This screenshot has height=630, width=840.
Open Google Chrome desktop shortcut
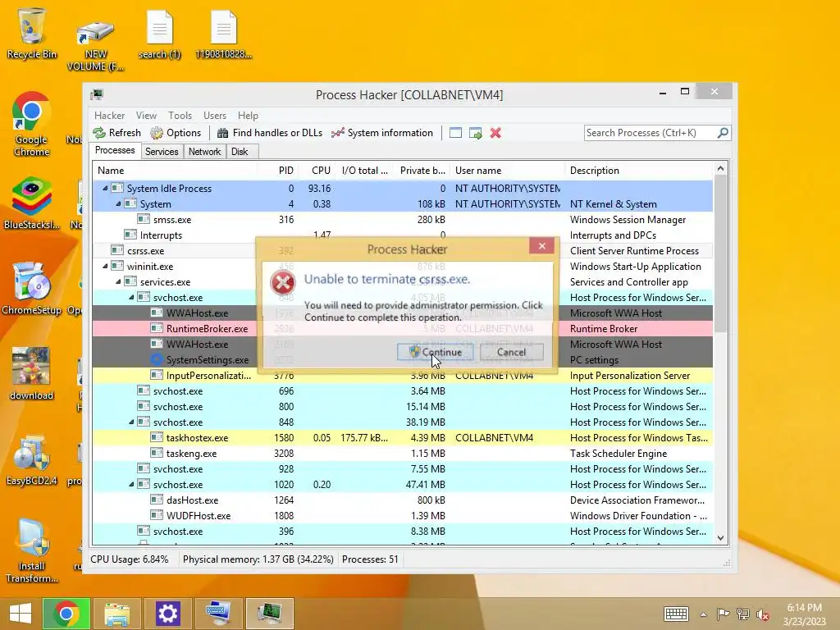point(32,125)
